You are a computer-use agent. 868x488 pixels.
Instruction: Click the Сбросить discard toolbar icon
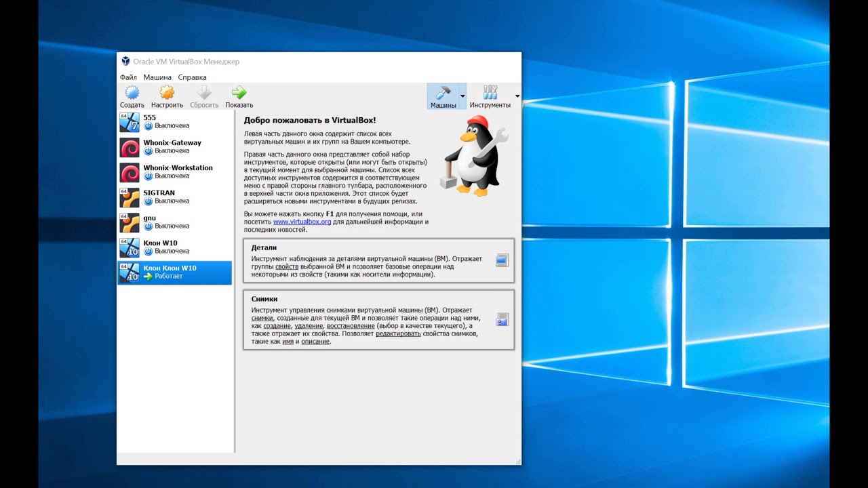click(204, 93)
